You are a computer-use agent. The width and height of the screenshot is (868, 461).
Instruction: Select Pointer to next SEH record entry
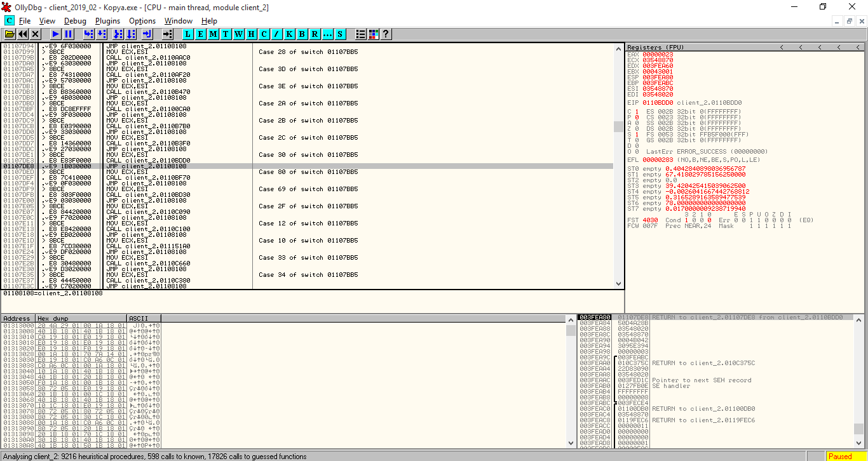[x=702, y=380]
